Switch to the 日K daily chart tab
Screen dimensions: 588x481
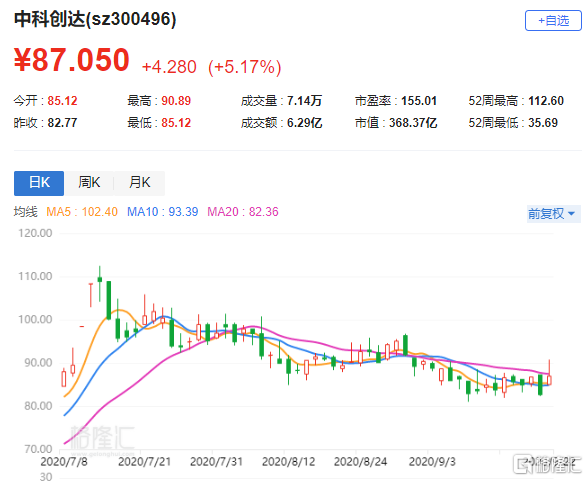(x=39, y=183)
